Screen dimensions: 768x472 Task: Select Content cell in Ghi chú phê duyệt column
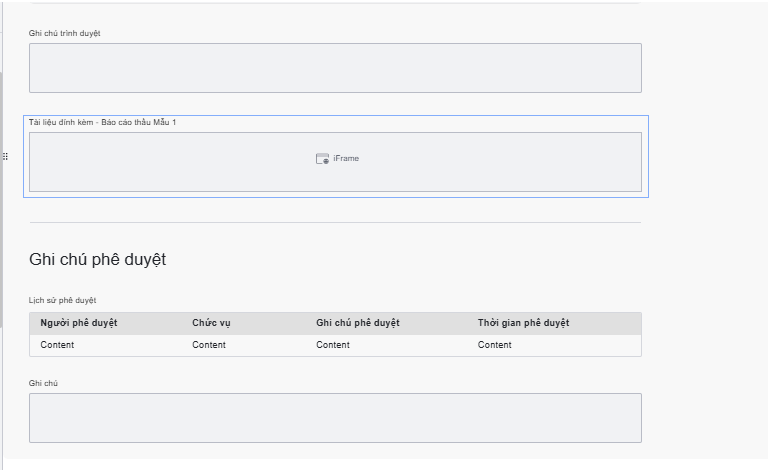tap(333, 345)
